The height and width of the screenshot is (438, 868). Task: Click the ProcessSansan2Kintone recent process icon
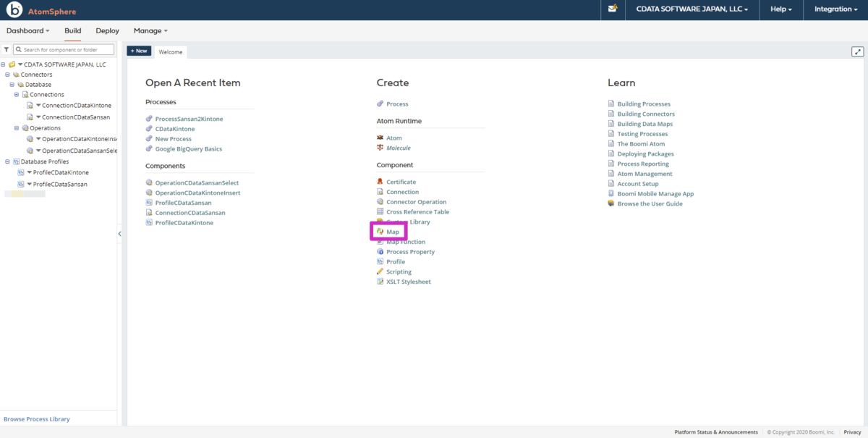[x=149, y=119]
